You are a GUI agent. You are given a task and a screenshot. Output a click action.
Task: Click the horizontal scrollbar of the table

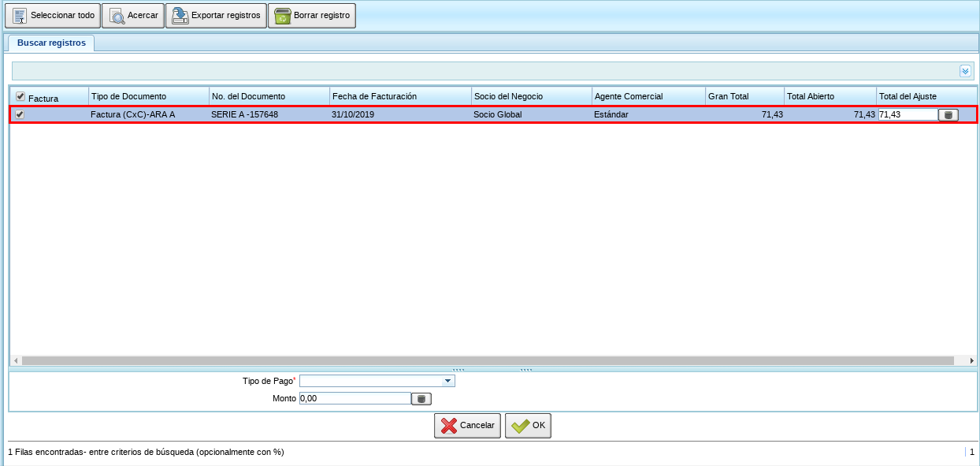click(x=487, y=360)
